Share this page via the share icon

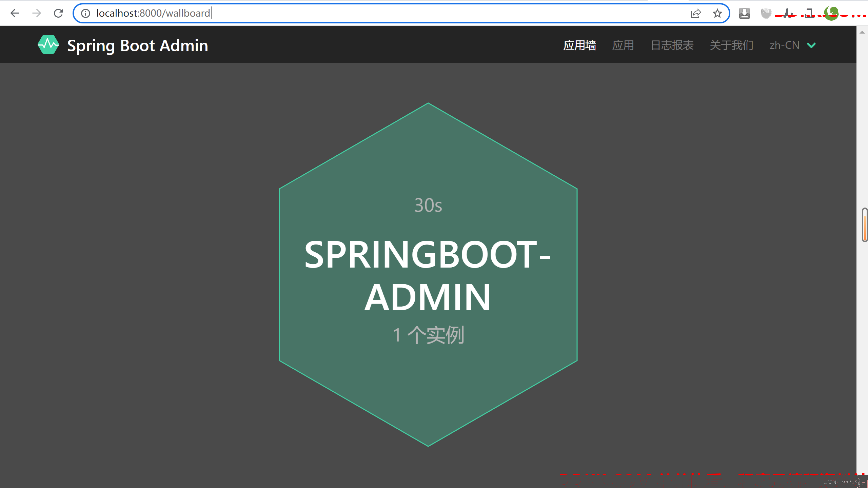[695, 13]
